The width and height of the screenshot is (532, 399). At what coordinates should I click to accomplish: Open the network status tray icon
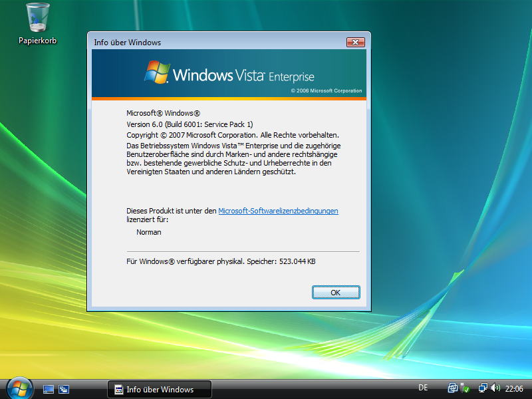coord(483,388)
